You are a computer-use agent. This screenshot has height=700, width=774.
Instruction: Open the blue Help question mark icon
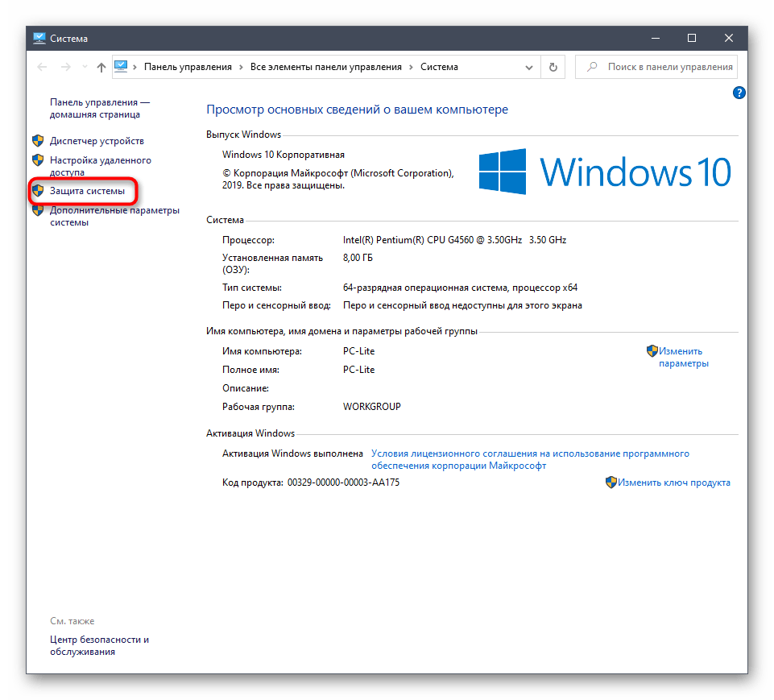tap(739, 93)
